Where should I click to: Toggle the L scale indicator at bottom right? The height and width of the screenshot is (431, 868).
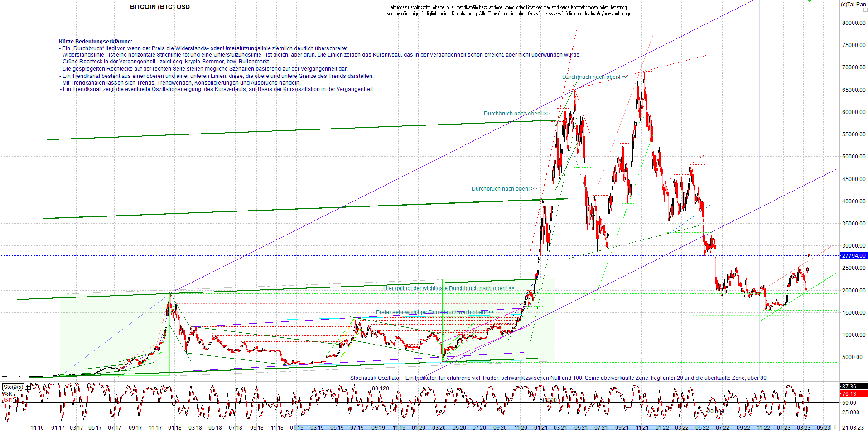[836, 427]
